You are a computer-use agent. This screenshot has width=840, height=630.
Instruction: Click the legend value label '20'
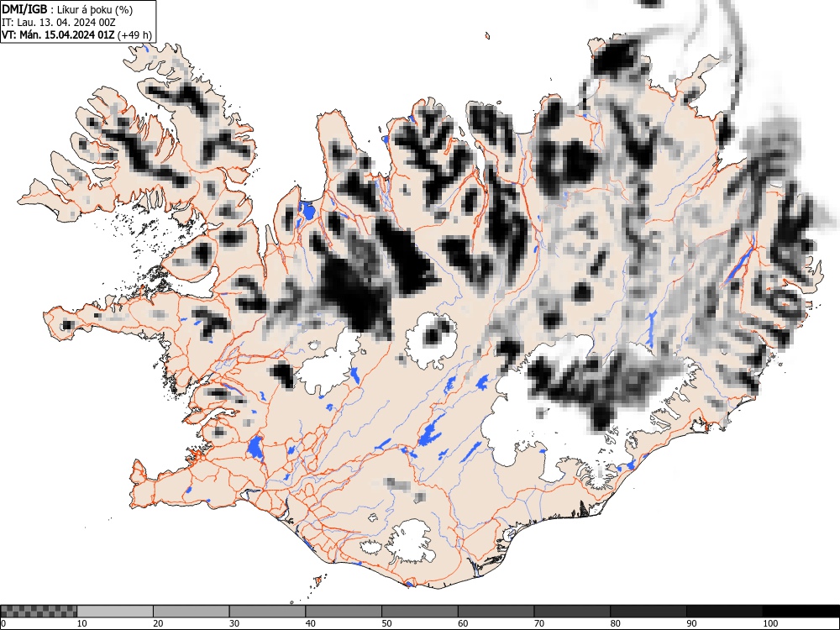coord(158,623)
